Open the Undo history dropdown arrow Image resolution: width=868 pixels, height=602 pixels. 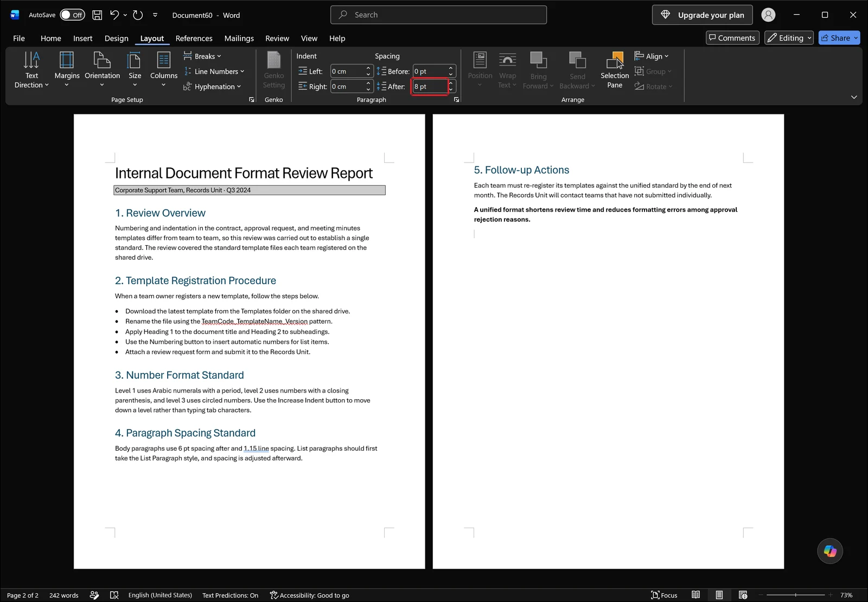pos(125,15)
